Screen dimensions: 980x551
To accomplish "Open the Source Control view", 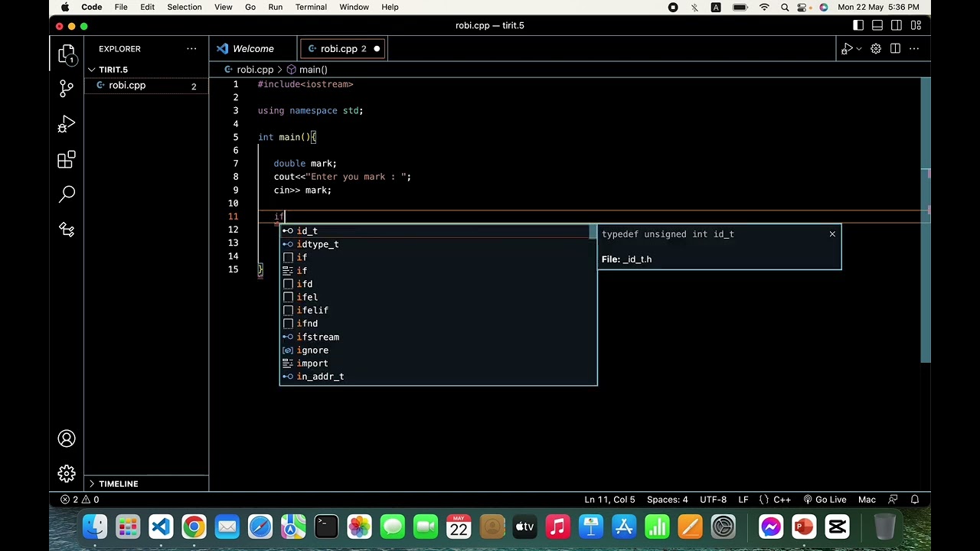I will click(67, 89).
